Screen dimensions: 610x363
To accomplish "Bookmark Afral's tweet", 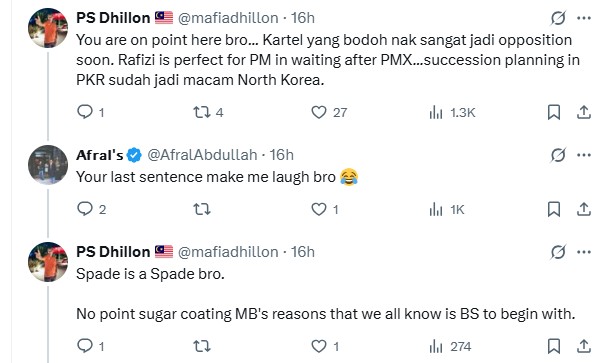I will 554,209.
